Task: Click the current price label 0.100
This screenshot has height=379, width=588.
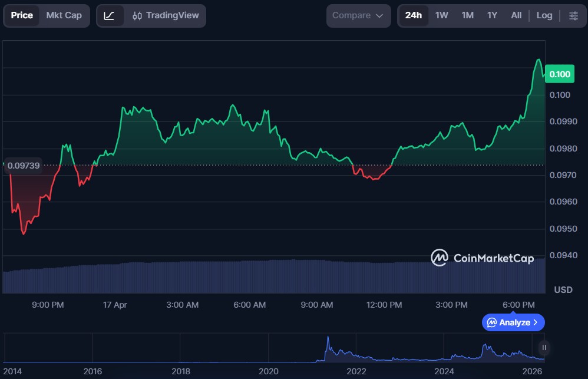Action: (559, 74)
